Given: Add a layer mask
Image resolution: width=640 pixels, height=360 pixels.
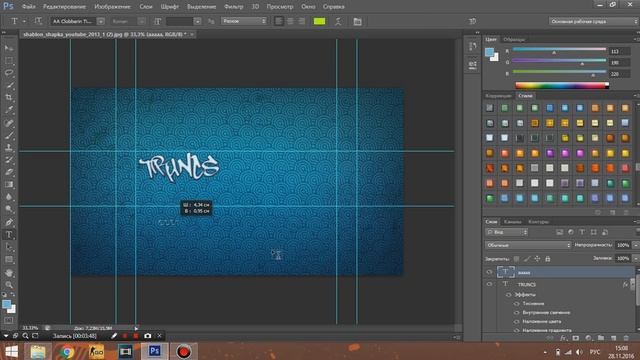Looking at the screenshot, I should 576,338.
